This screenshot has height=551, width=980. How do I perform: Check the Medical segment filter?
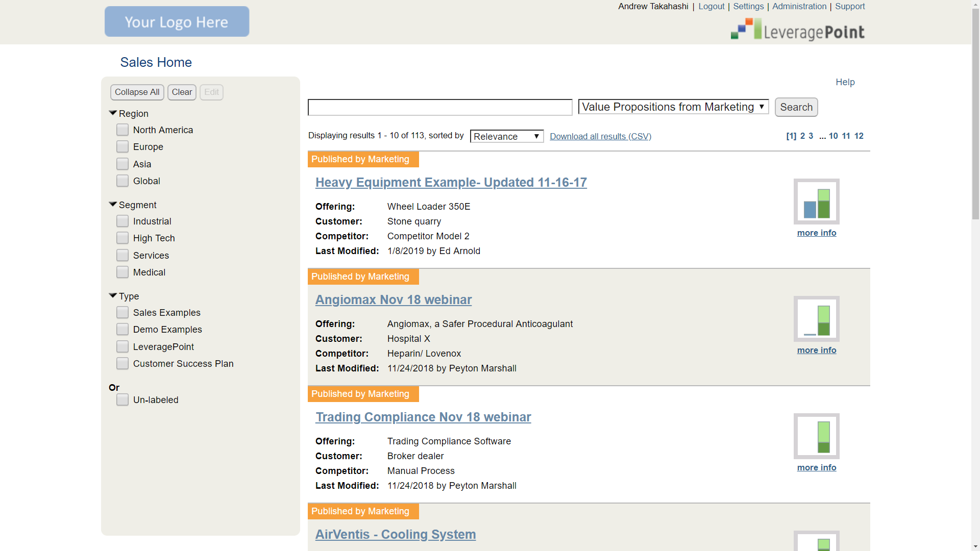(x=122, y=272)
